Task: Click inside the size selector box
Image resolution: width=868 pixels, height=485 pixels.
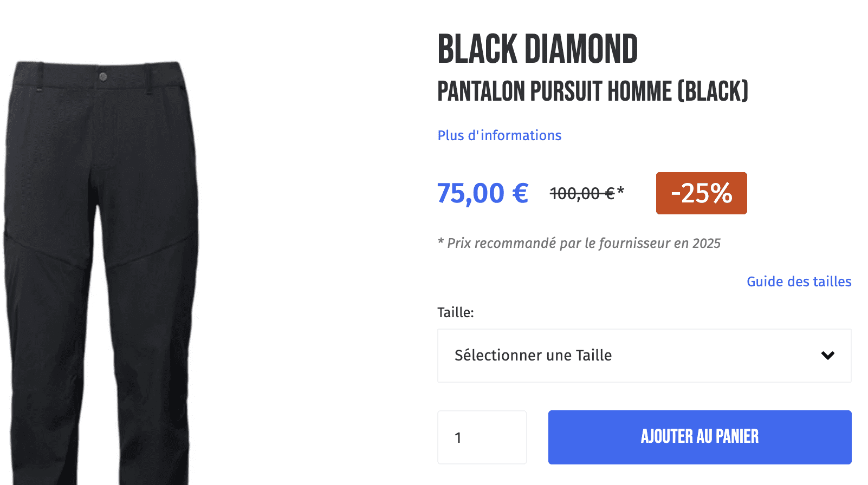Action: 596,356
